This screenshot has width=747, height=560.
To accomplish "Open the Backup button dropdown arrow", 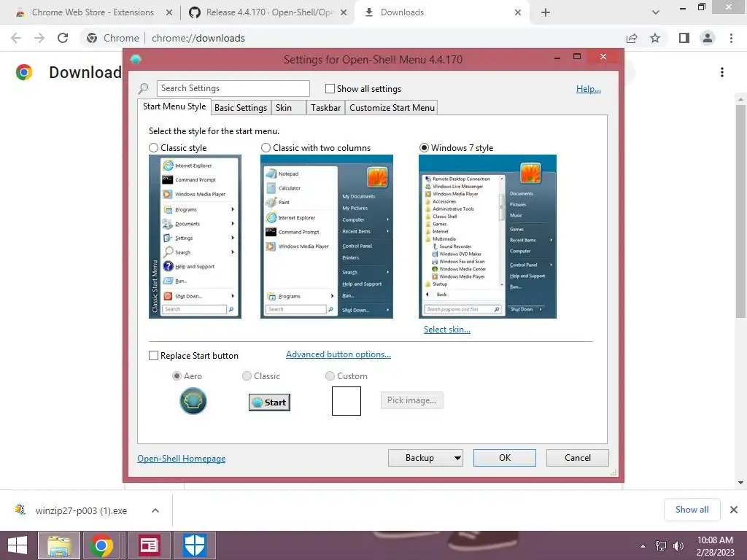I will pyautogui.click(x=457, y=458).
